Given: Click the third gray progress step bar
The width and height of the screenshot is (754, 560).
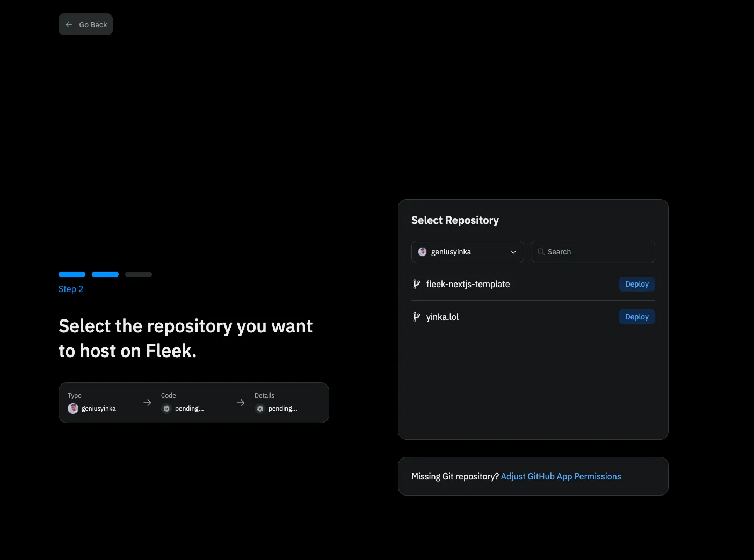Looking at the screenshot, I should coord(139,274).
